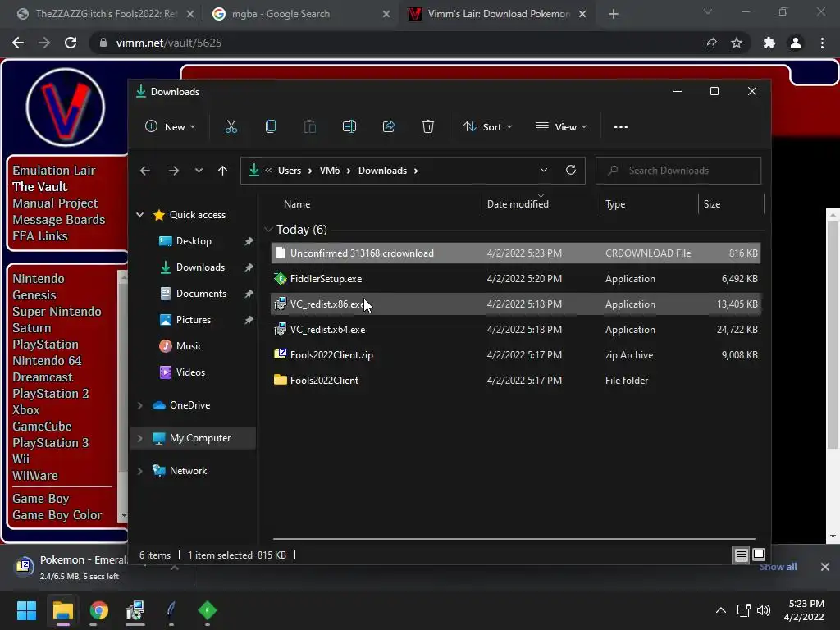
Task: Select FiddlerSetup.exe file
Action: pyautogui.click(x=516, y=279)
